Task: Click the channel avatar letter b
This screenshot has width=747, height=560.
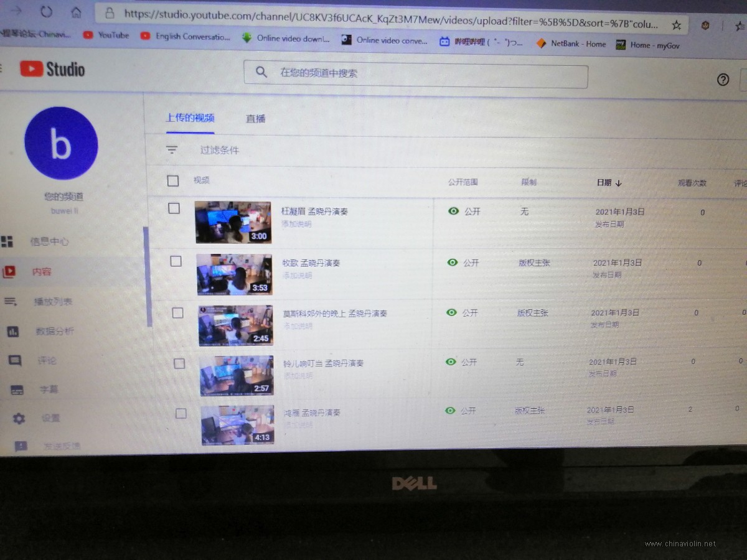Action: (61, 144)
